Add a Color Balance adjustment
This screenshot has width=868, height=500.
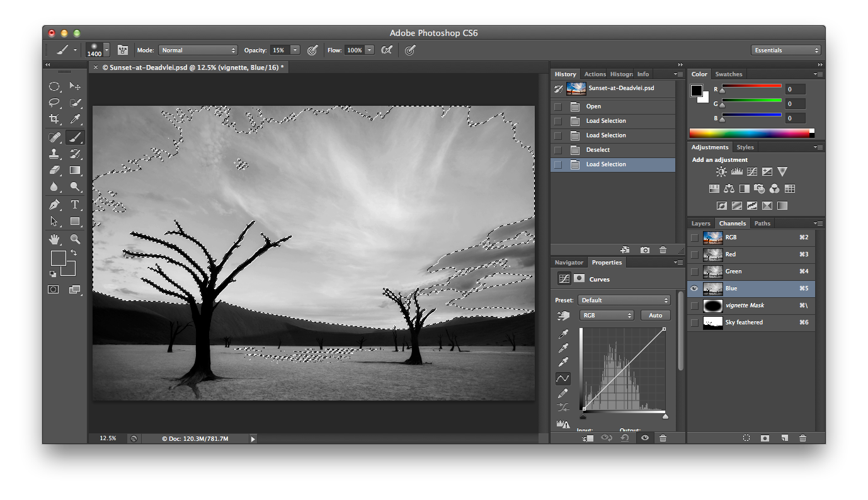(x=729, y=188)
